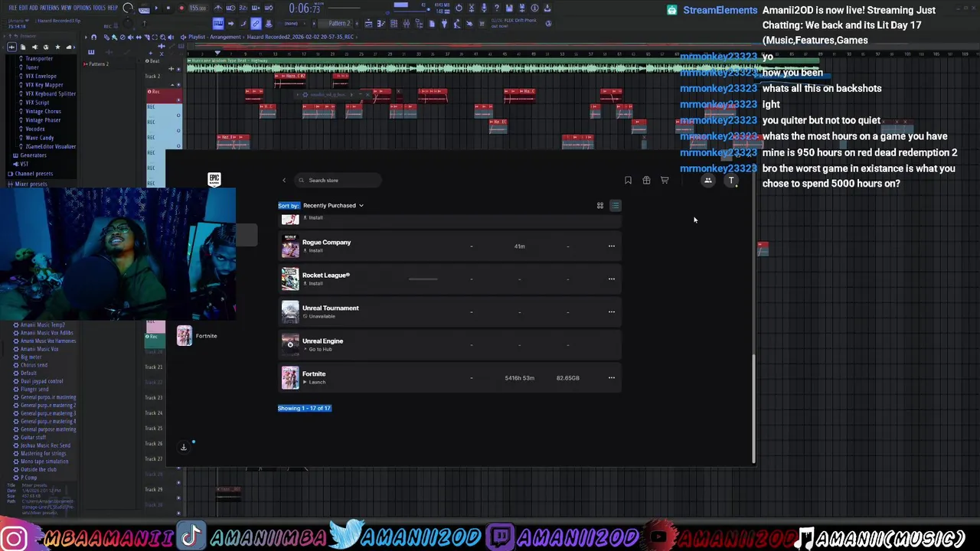Select the Guitar stuff mixer preset
Image resolution: width=980 pixels, height=551 pixels.
pyautogui.click(x=33, y=437)
